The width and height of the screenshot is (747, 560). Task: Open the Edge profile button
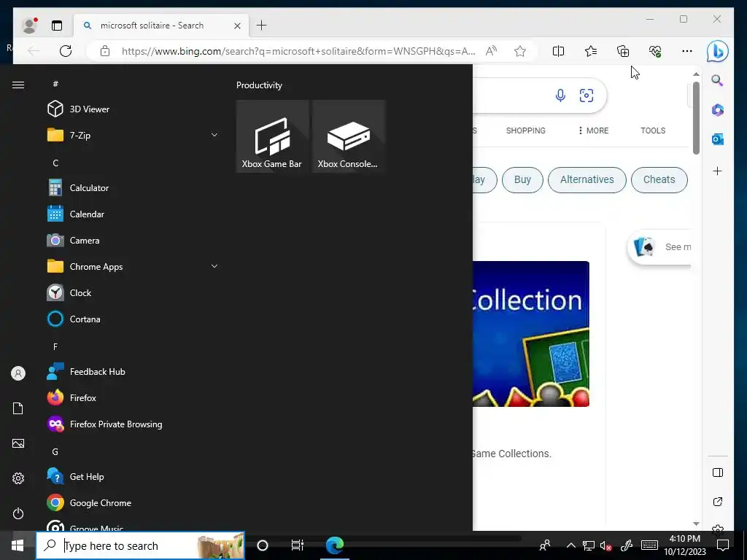30,26
